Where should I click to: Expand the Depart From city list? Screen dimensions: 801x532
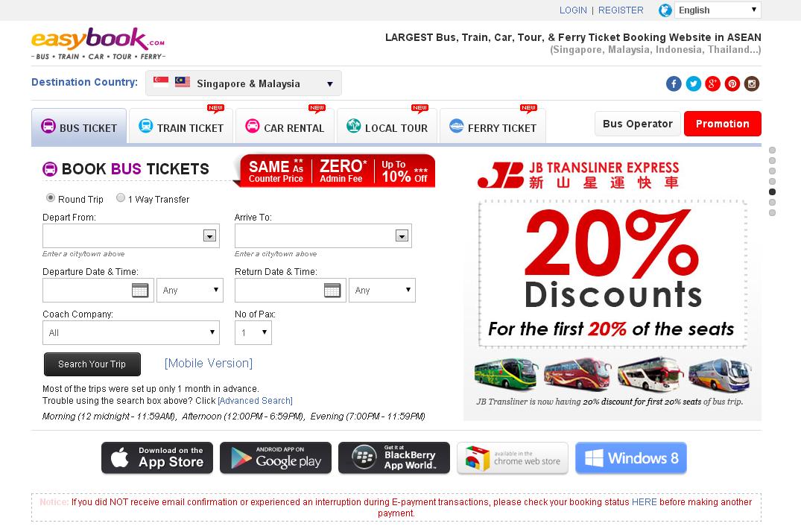(209, 235)
